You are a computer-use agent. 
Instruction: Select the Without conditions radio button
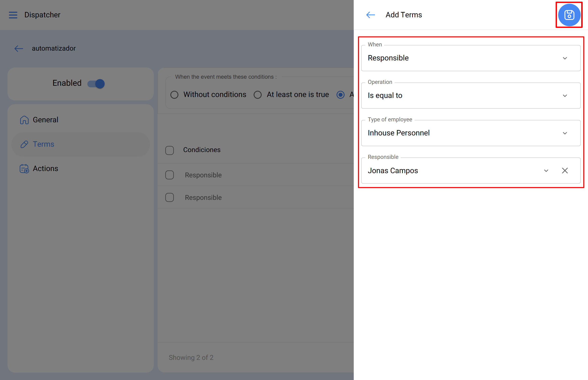174,95
